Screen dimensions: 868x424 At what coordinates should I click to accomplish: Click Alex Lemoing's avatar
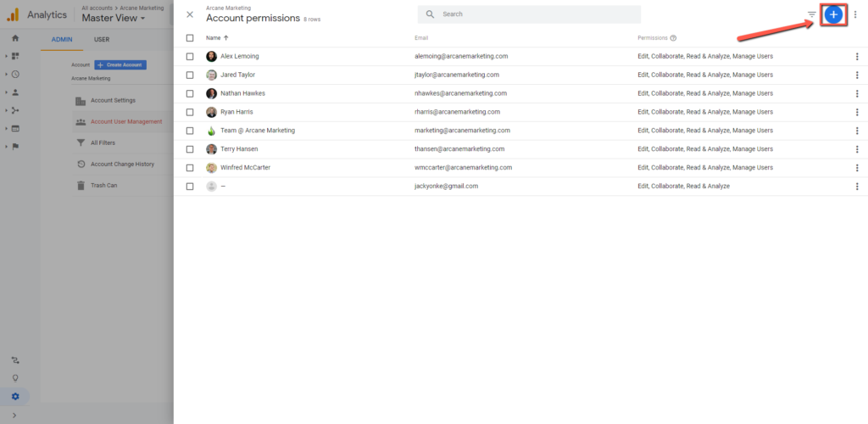pos(211,57)
